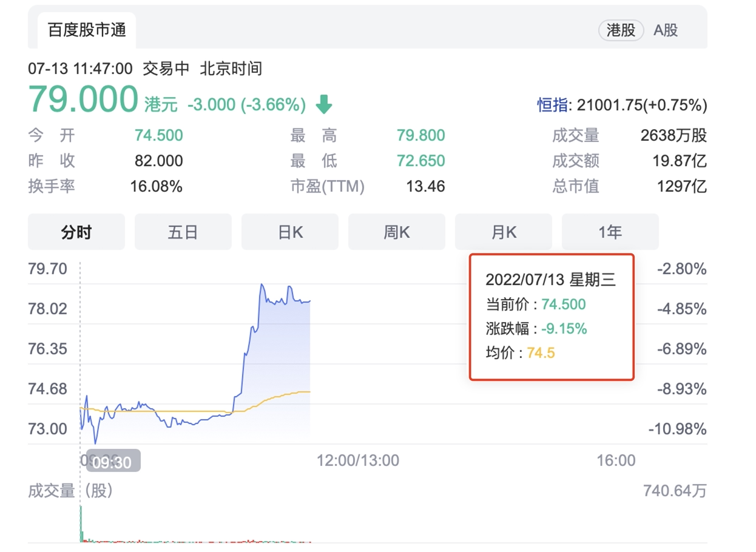Switch market to A股
The image size is (756, 552).
tap(665, 30)
